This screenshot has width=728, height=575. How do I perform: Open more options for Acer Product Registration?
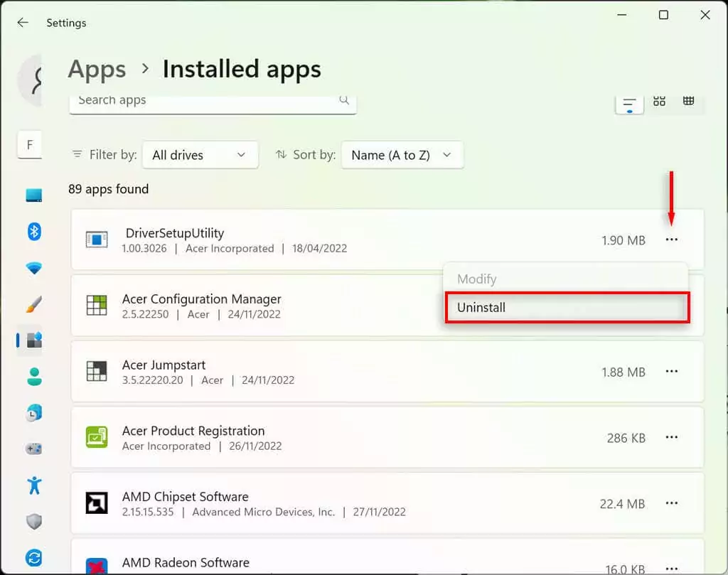tap(671, 437)
